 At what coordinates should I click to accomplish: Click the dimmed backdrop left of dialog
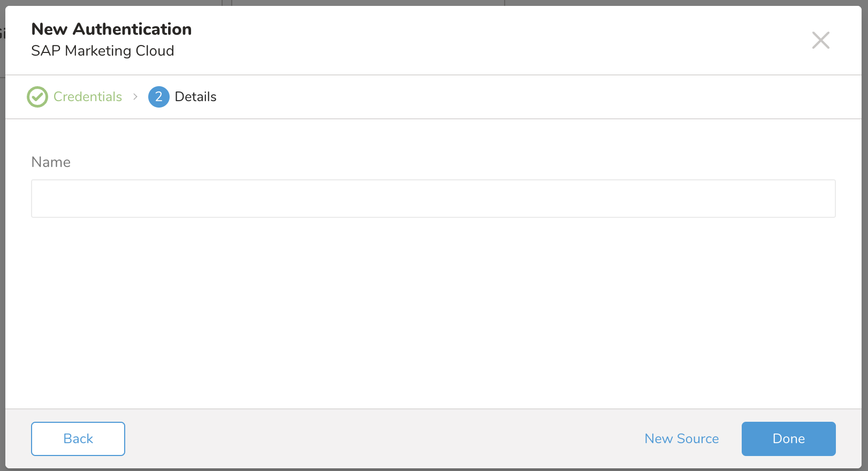click(2, 241)
